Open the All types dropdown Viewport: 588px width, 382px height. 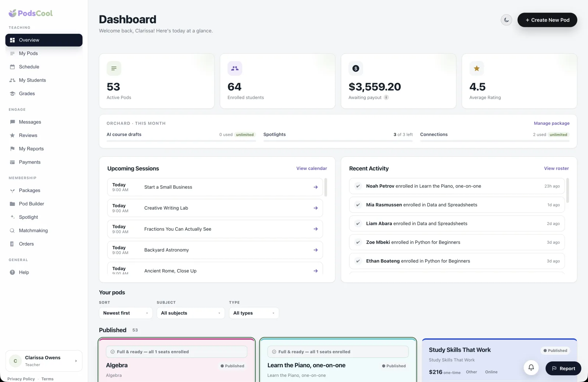pos(254,313)
